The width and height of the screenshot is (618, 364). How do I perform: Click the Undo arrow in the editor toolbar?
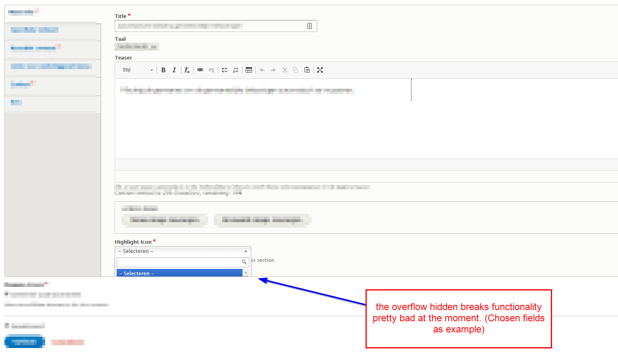(x=262, y=70)
